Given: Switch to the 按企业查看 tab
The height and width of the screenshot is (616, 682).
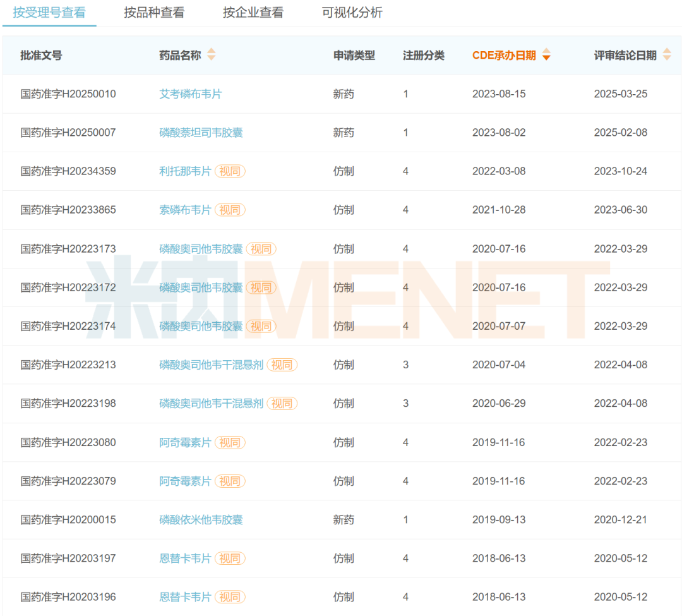Looking at the screenshot, I should coord(253,13).
